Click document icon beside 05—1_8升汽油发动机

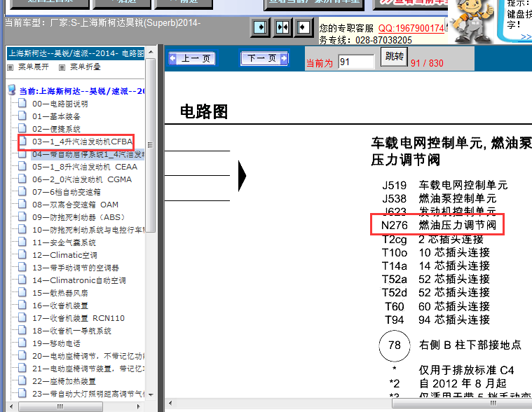point(22,166)
